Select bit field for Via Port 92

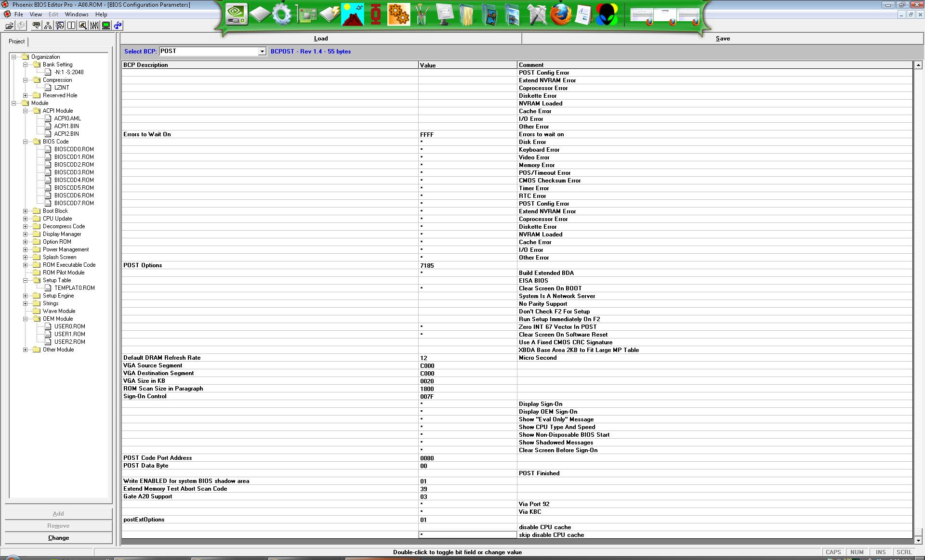pos(468,504)
